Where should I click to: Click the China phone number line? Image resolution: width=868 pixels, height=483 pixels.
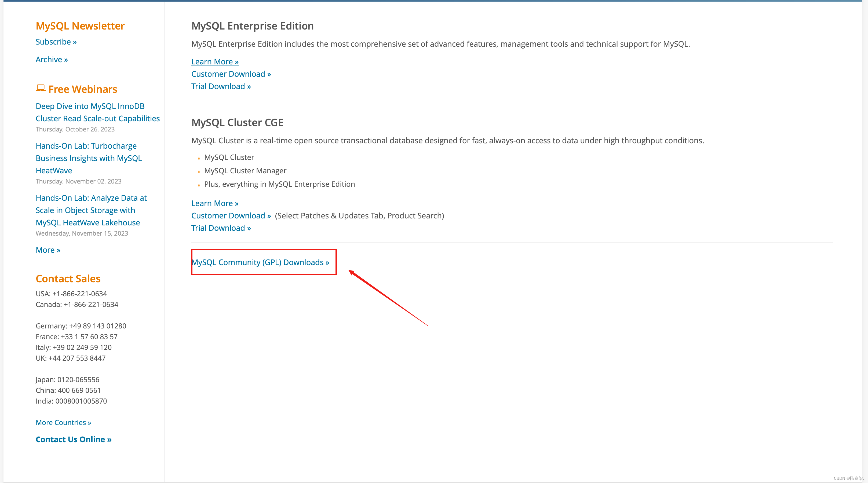point(68,390)
